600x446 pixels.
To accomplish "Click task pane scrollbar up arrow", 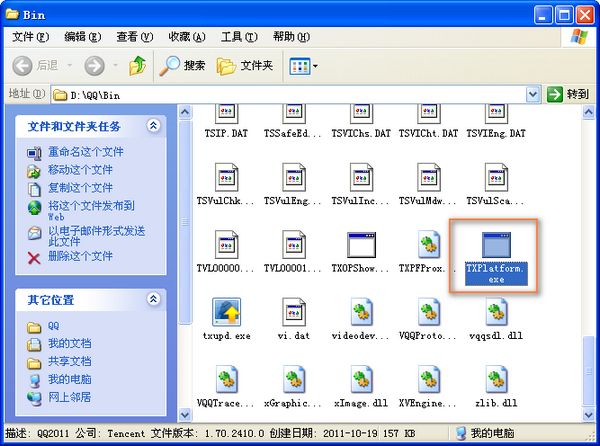I will [x=185, y=112].
